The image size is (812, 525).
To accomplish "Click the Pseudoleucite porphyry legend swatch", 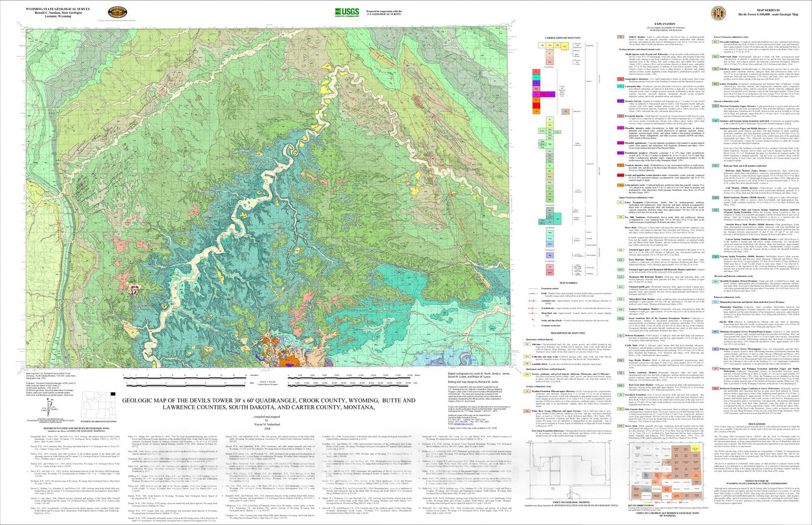I will (621, 152).
